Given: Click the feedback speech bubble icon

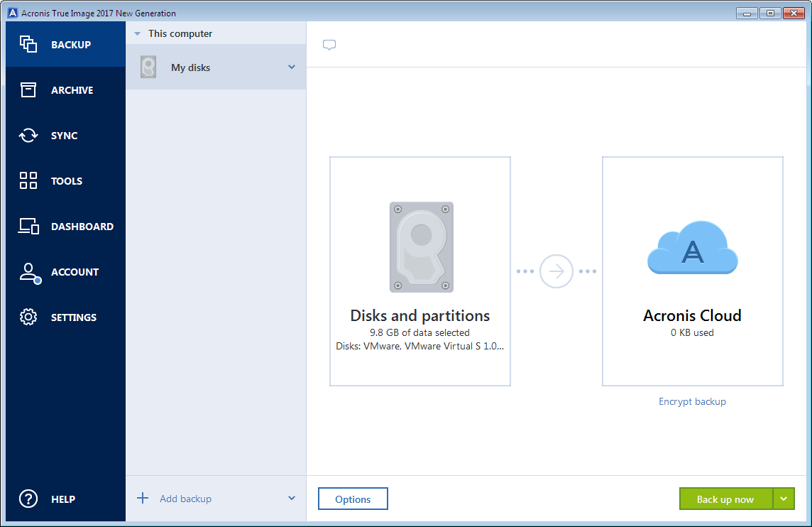Looking at the screenshot, I should tap(329, 44).
